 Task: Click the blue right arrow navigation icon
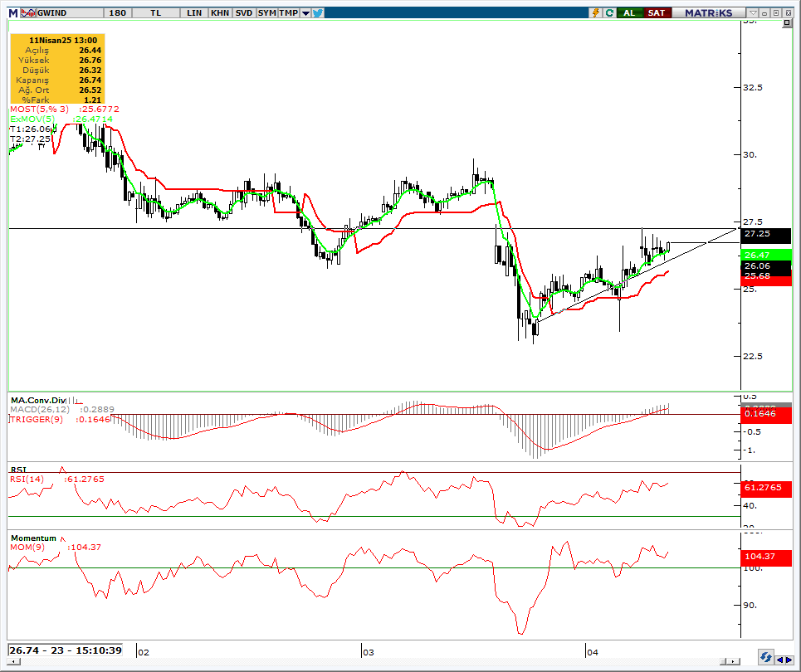789,660
